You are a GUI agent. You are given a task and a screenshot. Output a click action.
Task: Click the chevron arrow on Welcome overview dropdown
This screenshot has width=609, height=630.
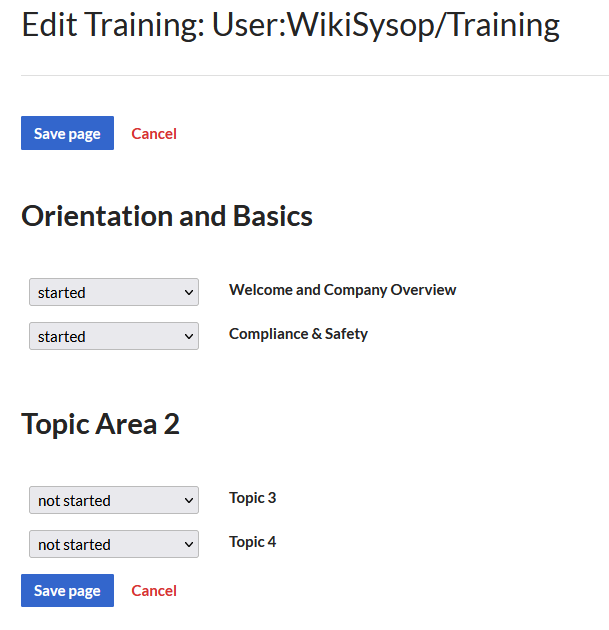(189, 292)
